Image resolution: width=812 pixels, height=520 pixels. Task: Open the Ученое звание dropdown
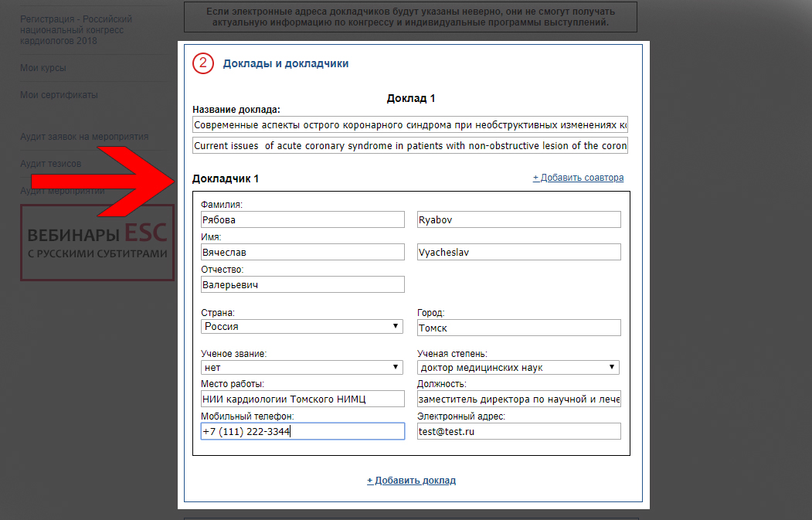[302, 367]
